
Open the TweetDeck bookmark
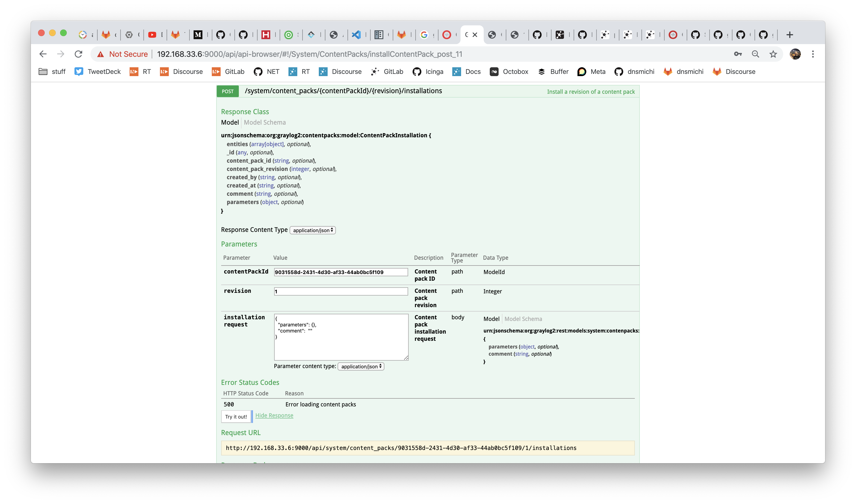tap(98, 72)
